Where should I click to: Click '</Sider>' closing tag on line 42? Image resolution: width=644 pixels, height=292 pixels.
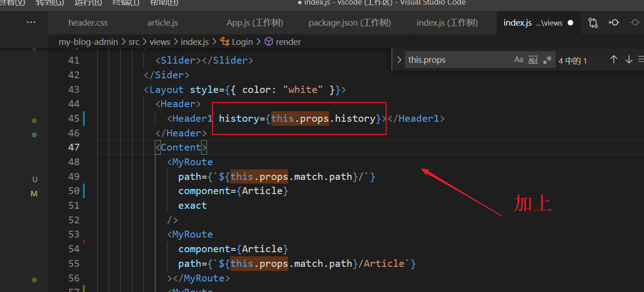[x=167, y=75]
